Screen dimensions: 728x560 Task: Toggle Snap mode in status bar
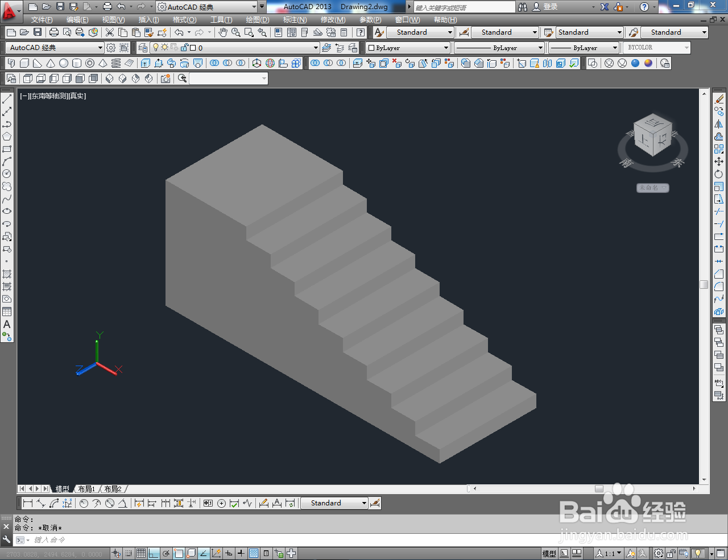pos(129,553)
